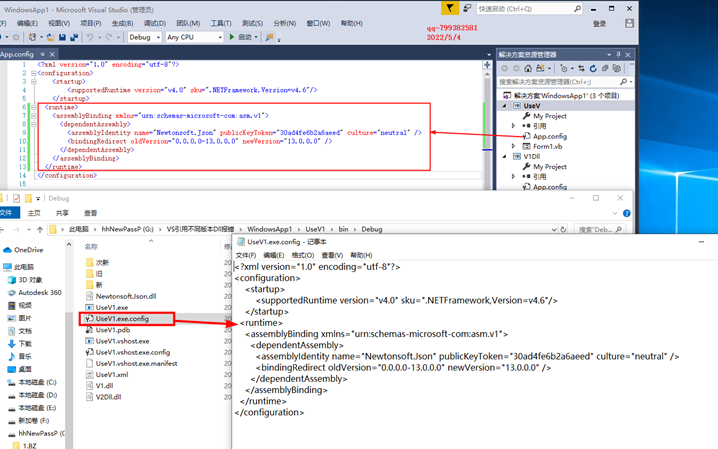718x449 pixels.
Task: Click the Show All Files icon in Solution Explorer
Action: click(x=617, y=68)
